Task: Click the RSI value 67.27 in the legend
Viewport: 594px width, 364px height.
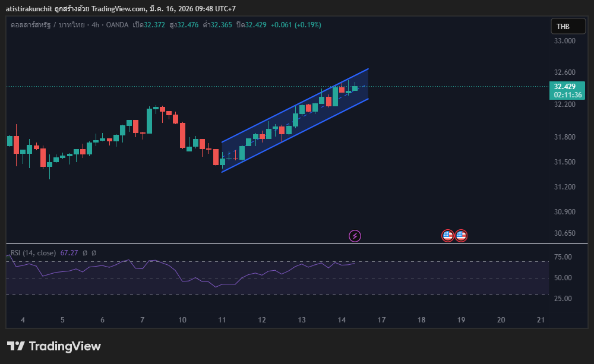Action: (69, 253)
